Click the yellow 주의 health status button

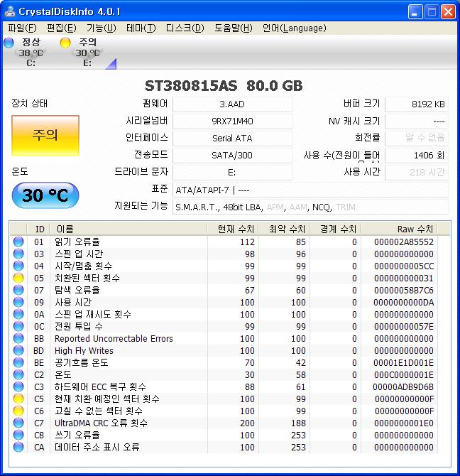pyautogui.click(x=45, y=136)
